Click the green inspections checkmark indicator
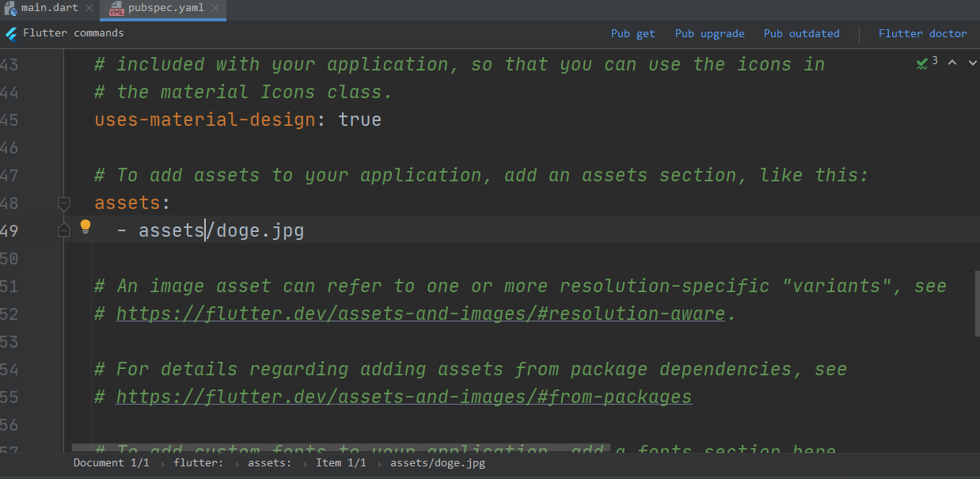Image resolution: width=980 pixels, height=479 pixels. coord(921,61)
